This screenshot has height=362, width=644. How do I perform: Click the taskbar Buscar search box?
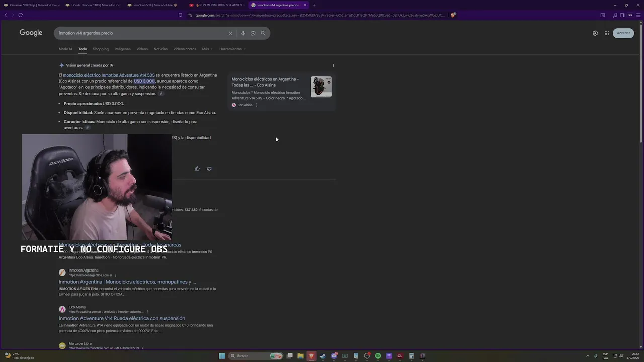tap(256, 356)
